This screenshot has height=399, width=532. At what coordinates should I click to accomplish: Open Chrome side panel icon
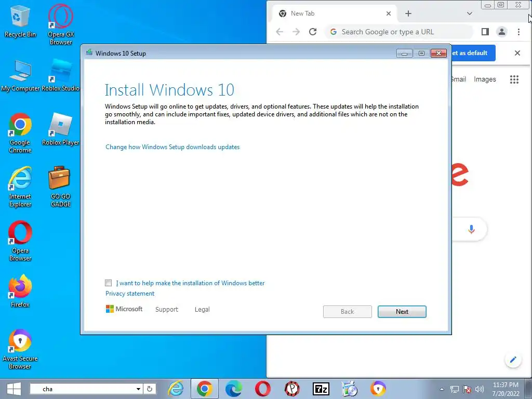(x=485, y=32)
